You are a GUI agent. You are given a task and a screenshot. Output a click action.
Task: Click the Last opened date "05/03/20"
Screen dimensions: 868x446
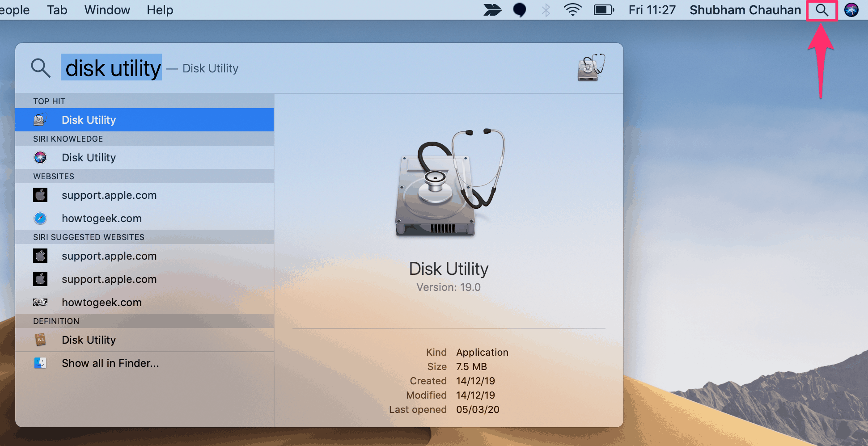point(478,409)
